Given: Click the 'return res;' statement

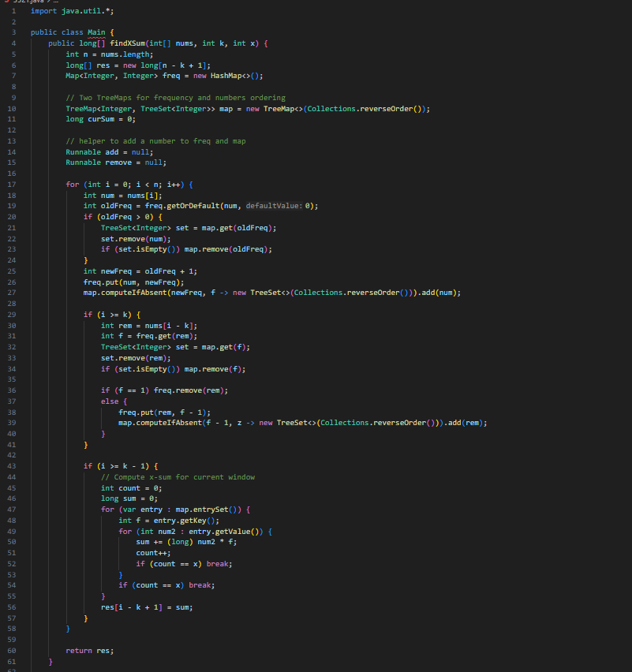Looking at the screenshot, I should point(90,651).
